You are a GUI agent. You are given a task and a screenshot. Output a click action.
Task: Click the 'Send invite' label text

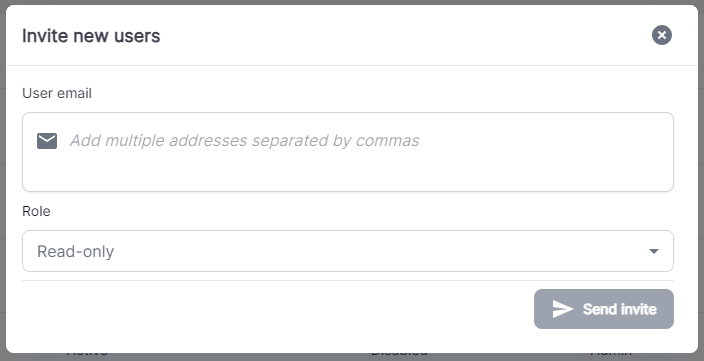(620, 309)
